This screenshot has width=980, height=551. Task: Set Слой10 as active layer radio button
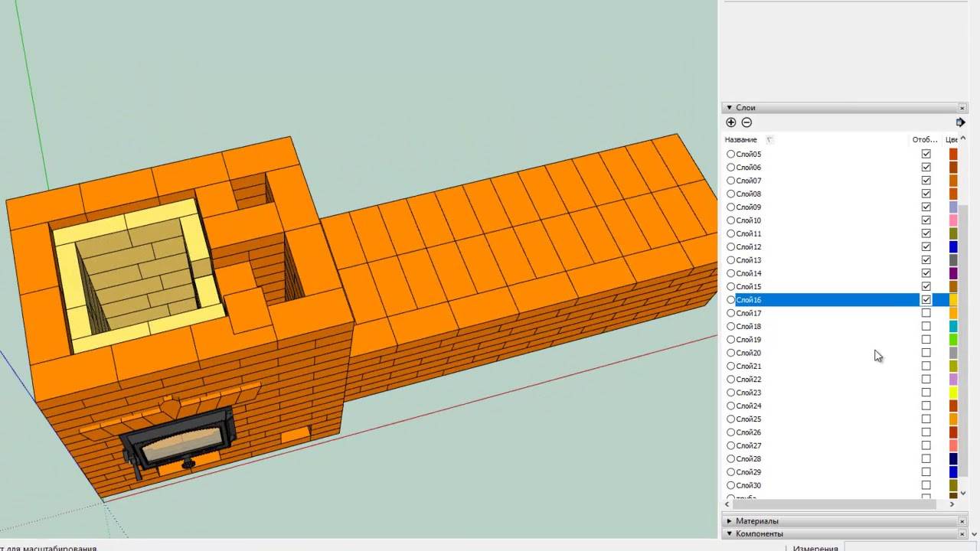pos(730,220)
